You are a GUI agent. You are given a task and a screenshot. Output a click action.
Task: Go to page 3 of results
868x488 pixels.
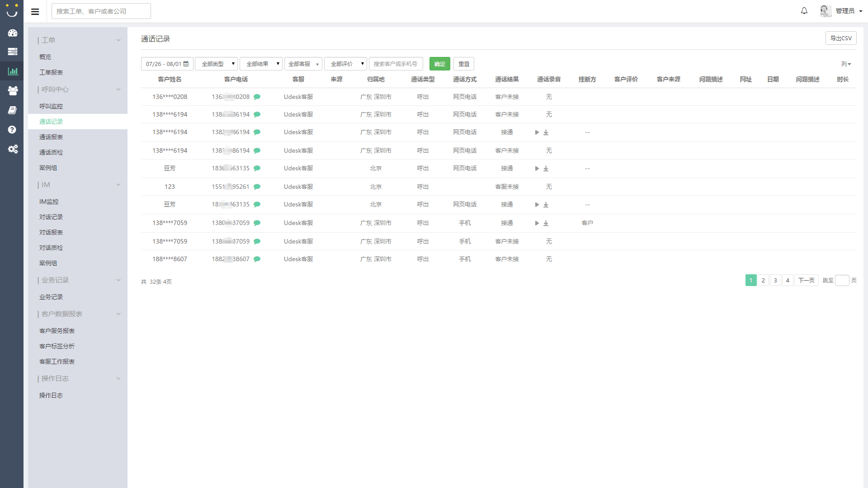(x=775, y=281)
